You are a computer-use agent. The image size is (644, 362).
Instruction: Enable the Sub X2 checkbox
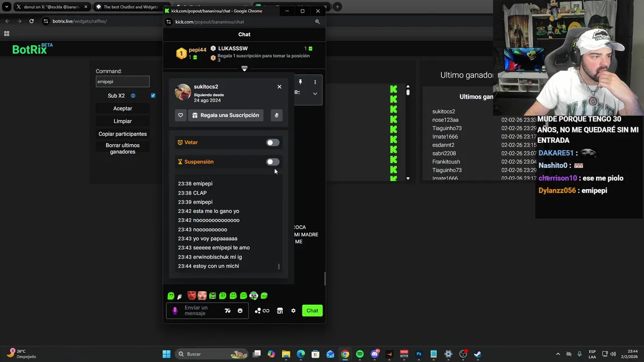[x=153, y=96]
